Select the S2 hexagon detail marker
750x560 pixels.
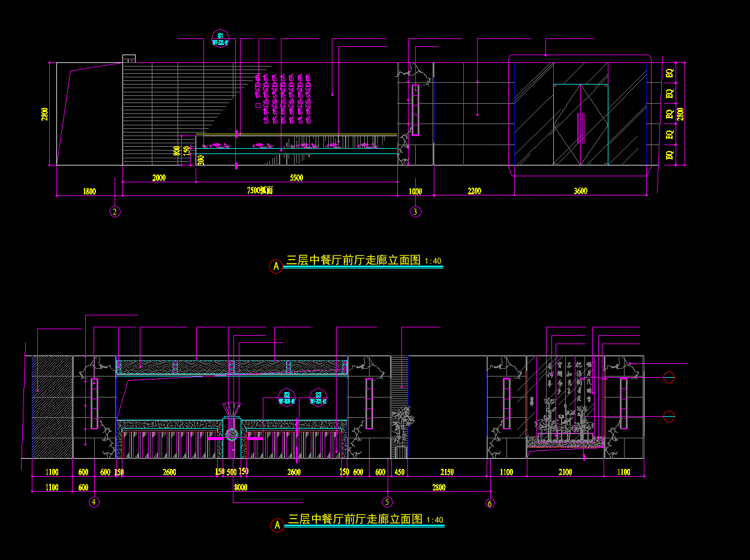(x=287, y=398)
